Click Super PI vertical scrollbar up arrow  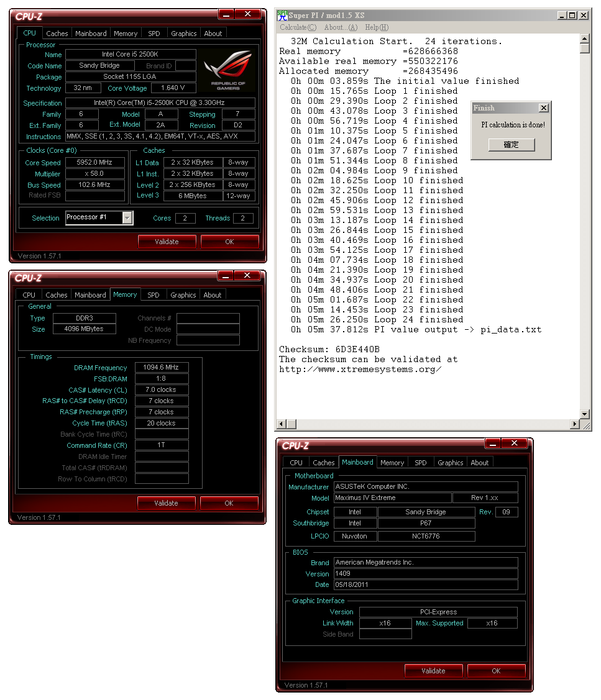point(584,39)
